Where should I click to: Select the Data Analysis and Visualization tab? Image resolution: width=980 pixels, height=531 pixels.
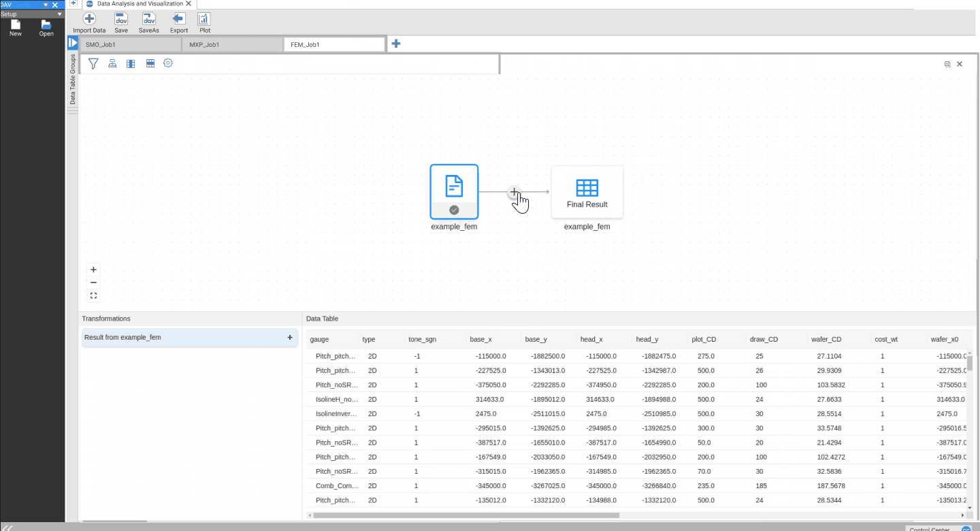click(140, 3)
